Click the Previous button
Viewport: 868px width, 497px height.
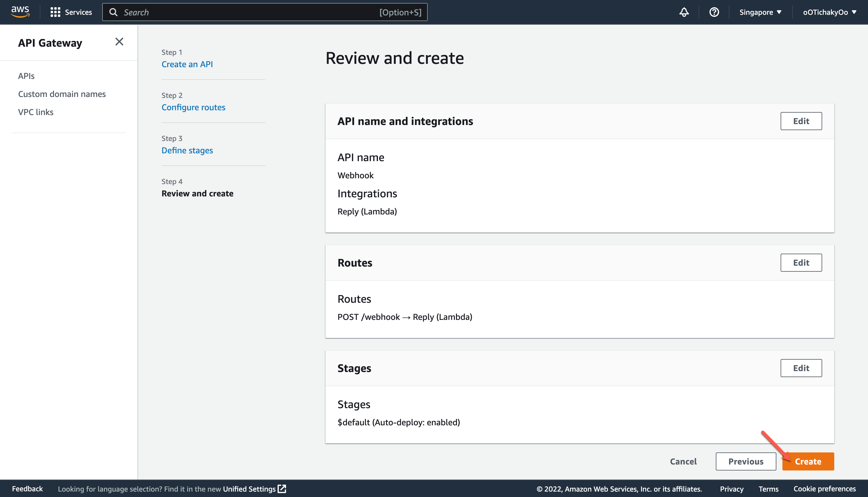(746, 461)
